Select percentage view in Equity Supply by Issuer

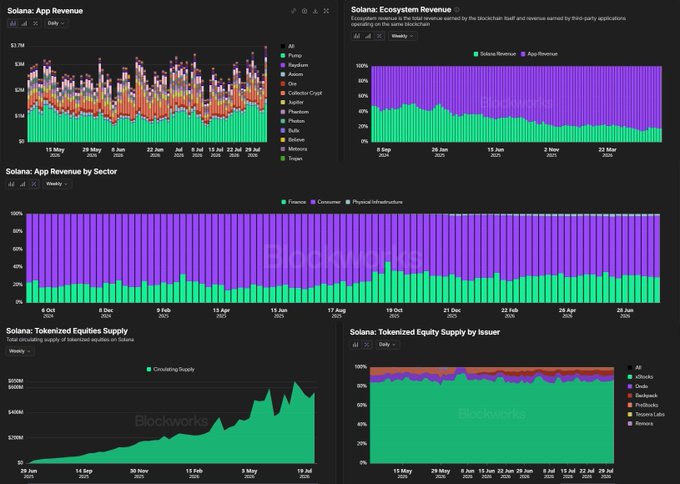(x=367, y=344)
